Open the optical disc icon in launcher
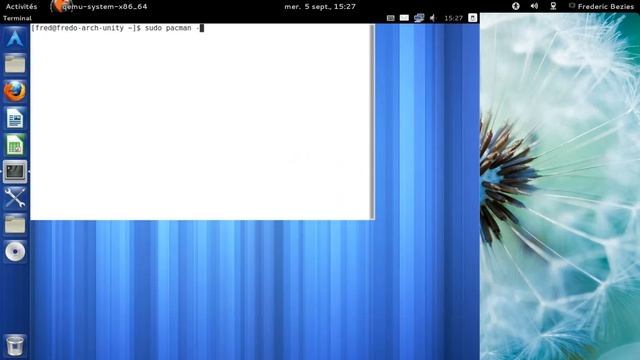Image resolution: width=640 pixels, height=360 pixels. click(x=15, y=251)
